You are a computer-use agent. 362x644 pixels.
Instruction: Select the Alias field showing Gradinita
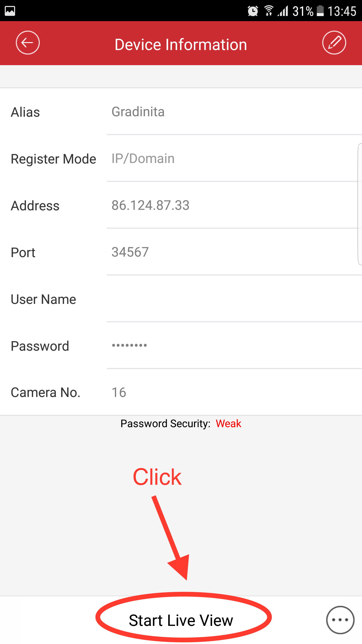(234, 112)
